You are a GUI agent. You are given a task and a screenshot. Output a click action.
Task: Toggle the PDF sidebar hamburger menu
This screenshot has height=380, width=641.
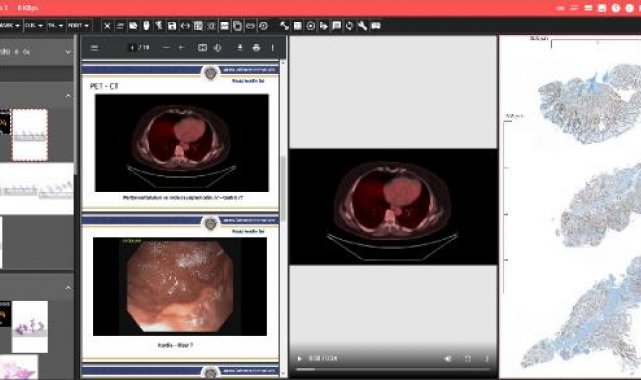tap(94, 48)
